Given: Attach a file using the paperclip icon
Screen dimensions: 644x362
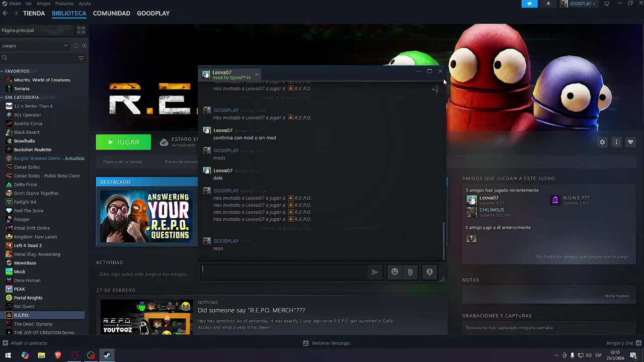Looking at the screenshot, I should 410,272.
